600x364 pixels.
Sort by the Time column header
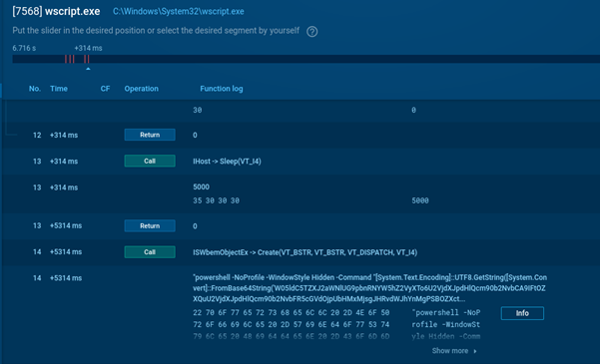pos(59,89)
